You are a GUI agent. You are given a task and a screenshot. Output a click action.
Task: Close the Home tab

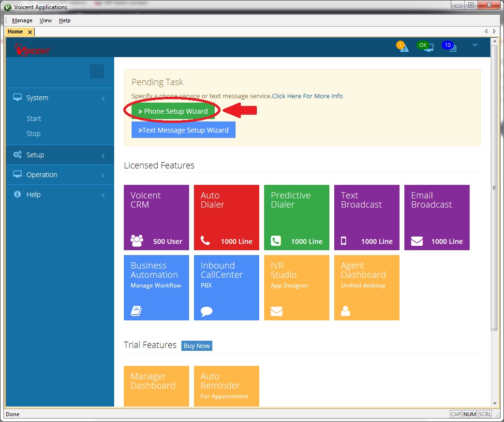click(x=30, y=32)
